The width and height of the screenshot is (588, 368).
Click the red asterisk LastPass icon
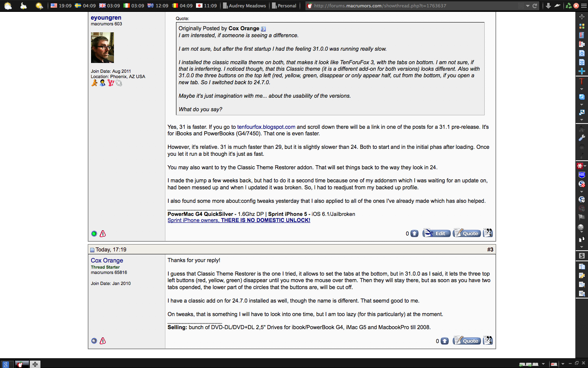[579, 166]
